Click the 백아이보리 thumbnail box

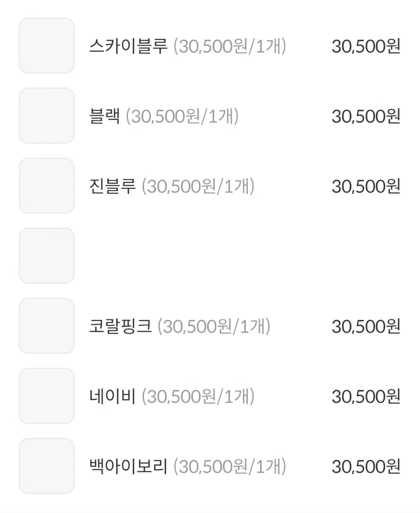tap(47, 466)
